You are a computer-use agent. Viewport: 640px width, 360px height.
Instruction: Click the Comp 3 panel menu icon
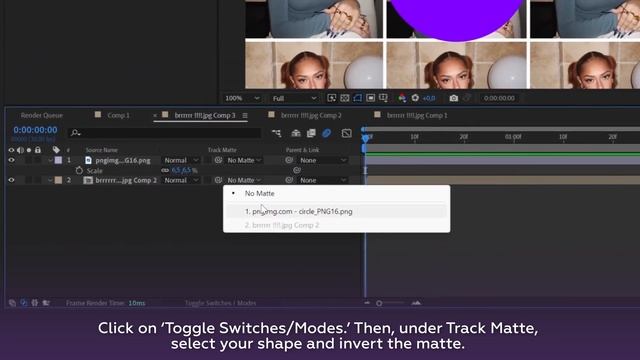click(245, 116)
